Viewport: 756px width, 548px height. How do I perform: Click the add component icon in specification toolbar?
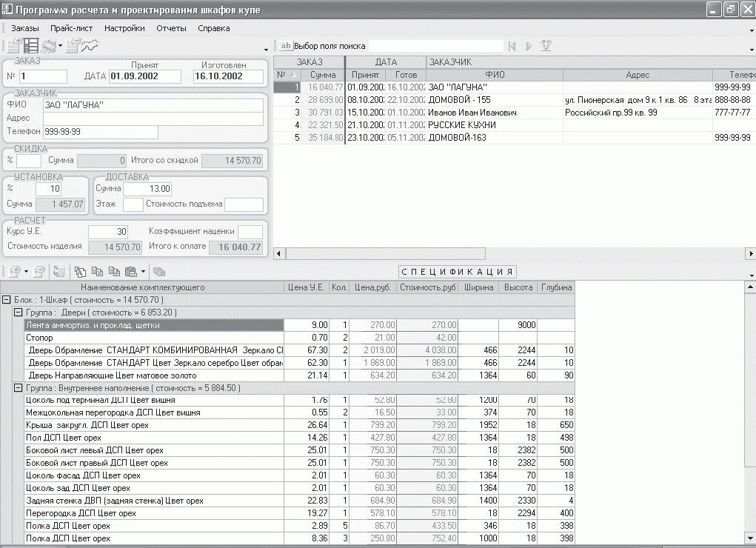pyautogui.click(x=15, y=272)
